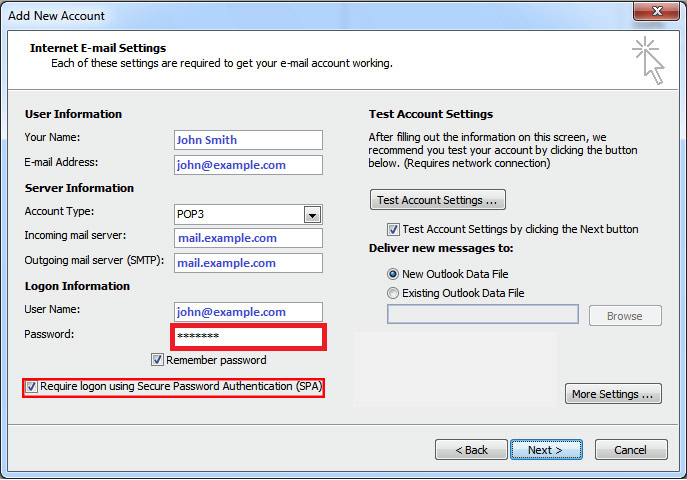This screenshot has height=480, width=687.
Task: Uncheck Require logon using SPA checkbox
Action: [31, 387]
